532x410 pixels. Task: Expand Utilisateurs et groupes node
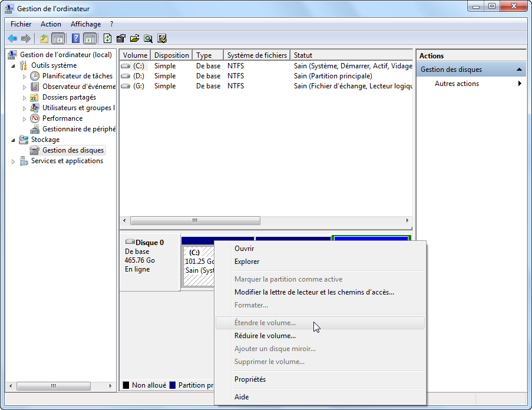24,108
